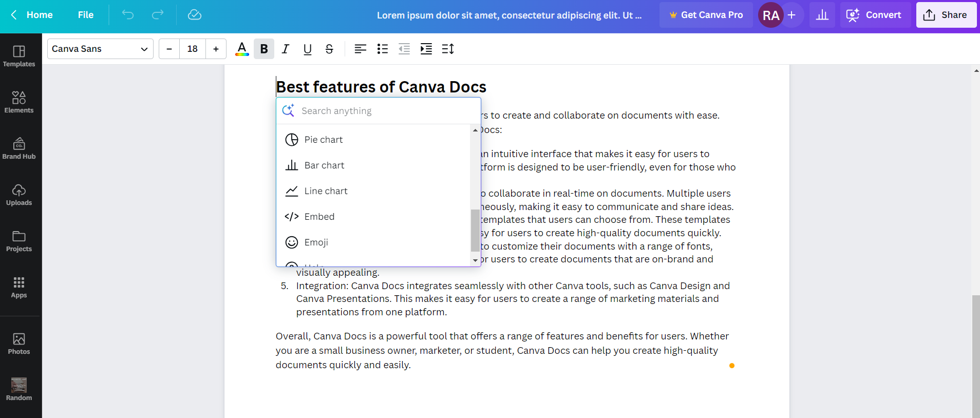Select the Embed option
The image size is (980, 418).
click(374, 217)
